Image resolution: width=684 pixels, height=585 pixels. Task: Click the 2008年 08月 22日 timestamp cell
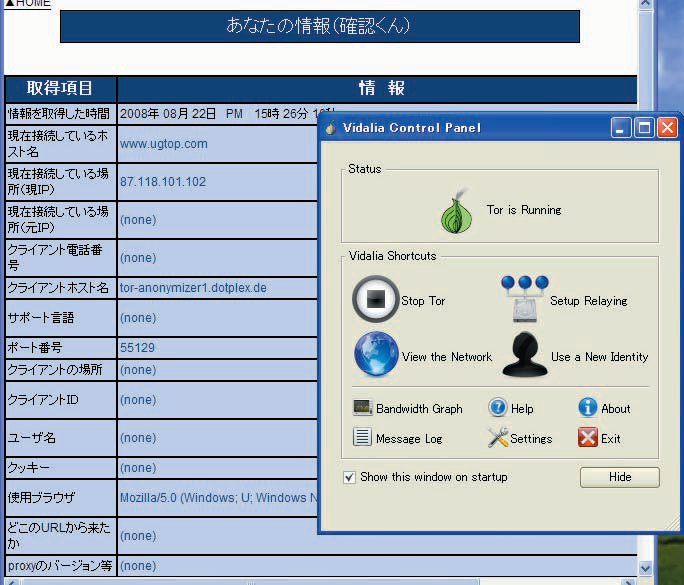point(218,114)
